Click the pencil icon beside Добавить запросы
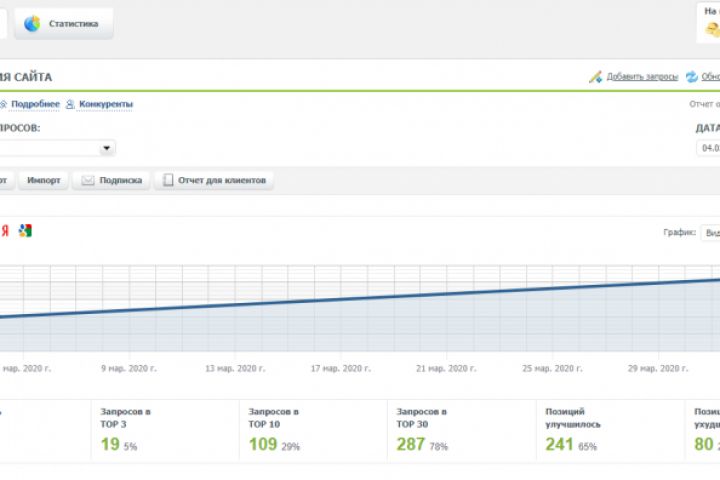 pos(595,77)
